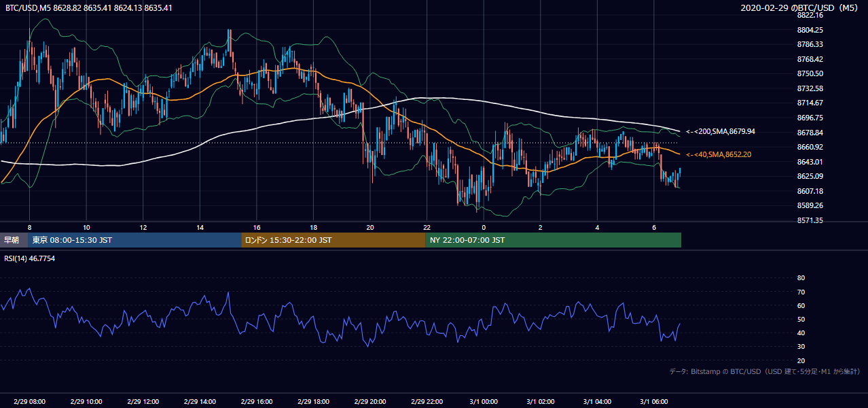Click hour tick 12 under price chart
The width and height of the screenshot is (868, 408).
point(143,227)
